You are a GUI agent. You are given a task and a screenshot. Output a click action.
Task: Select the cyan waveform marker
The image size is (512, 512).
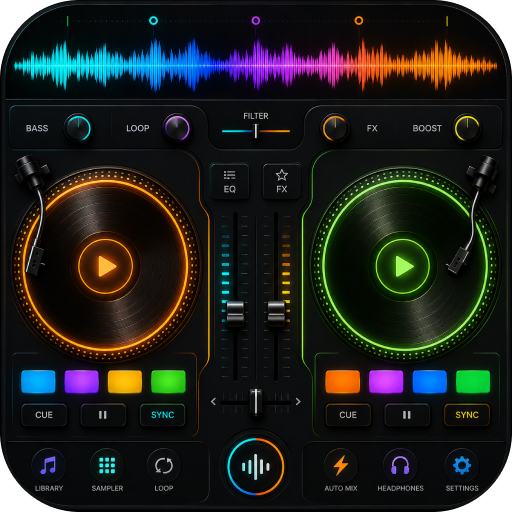pyautogui.click(x=153, y=21)
